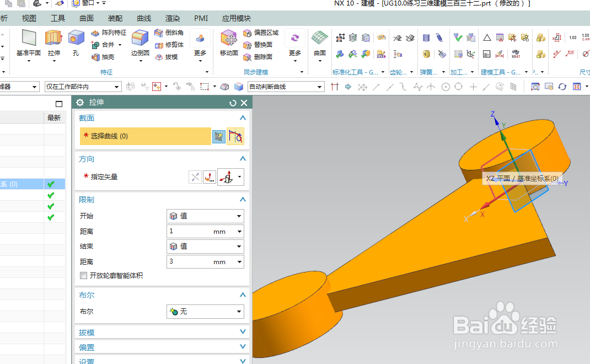Open the 渲染 ribbon tab

[x=173, y=18]
